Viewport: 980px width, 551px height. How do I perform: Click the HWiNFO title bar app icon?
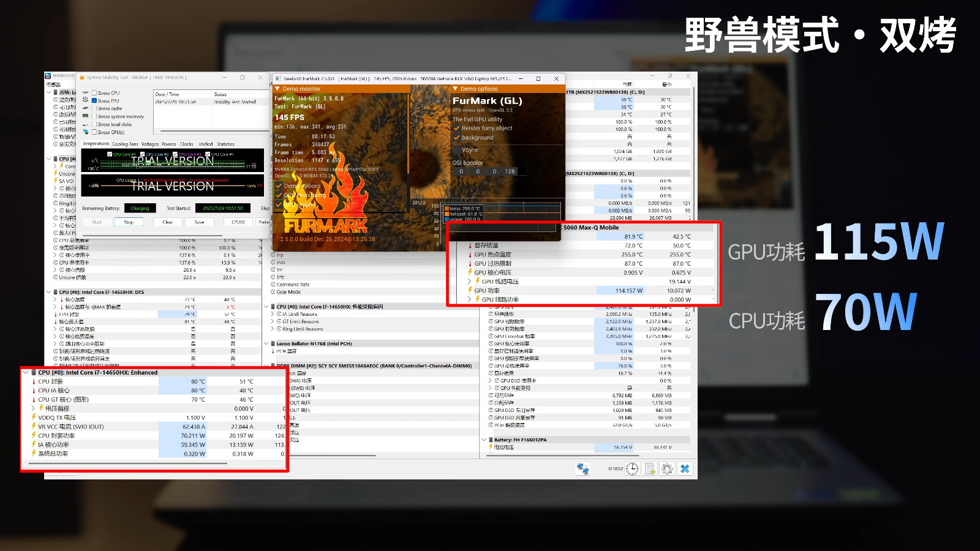(48, 76)
